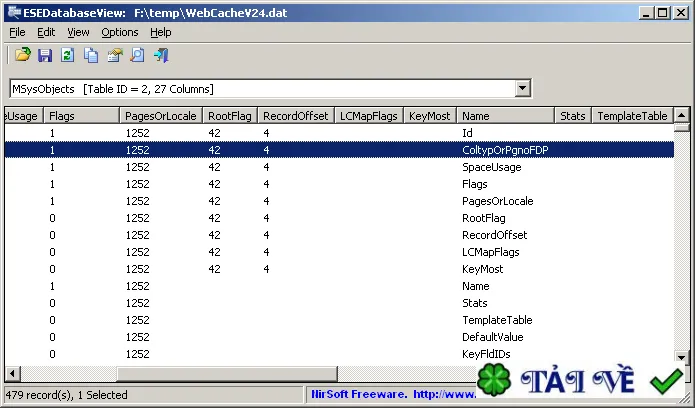Screen dimensions: 695x408
Task: Select the DefaultValue row
Action: (x=339, y=337)
